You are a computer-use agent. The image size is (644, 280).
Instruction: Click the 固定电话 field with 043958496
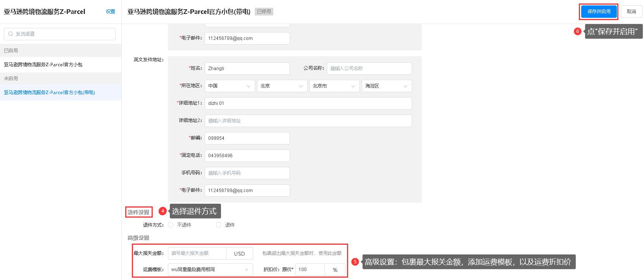[247, 156]
